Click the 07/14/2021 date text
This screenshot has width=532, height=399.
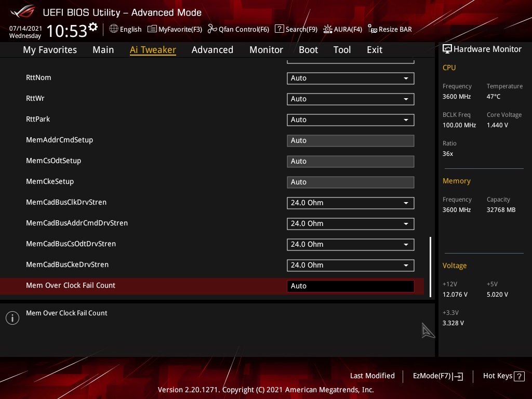point(25,29)
